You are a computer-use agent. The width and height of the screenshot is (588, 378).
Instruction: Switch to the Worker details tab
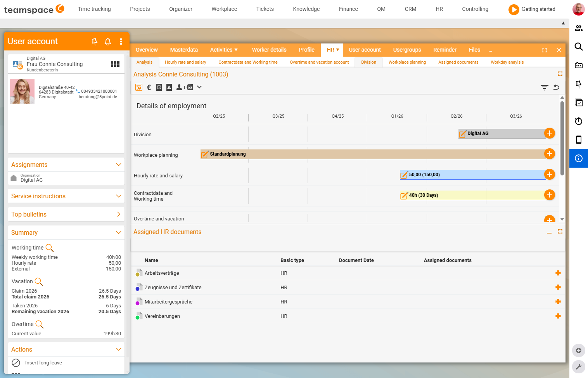(269, 50)
